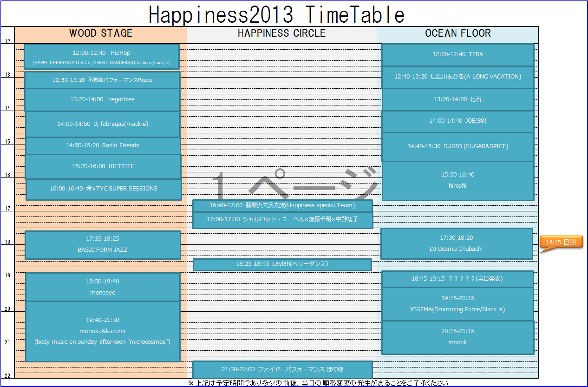Viewport: 588px width, 387px height.
Task: Click the 18:25-18:45 Laylah block
Action: pyautogui.click(x=282, y=264)
